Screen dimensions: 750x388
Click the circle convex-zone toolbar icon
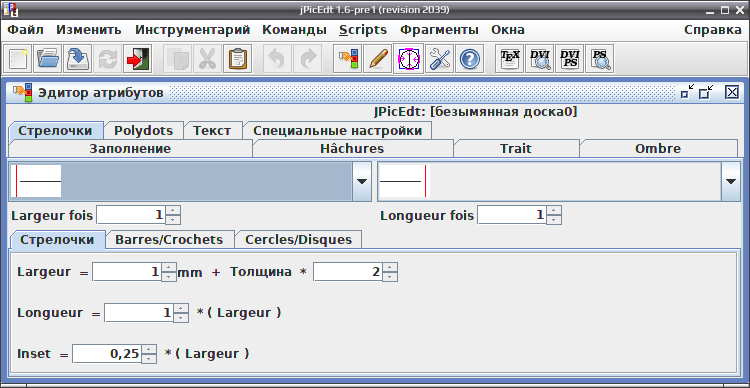point(408,59)
